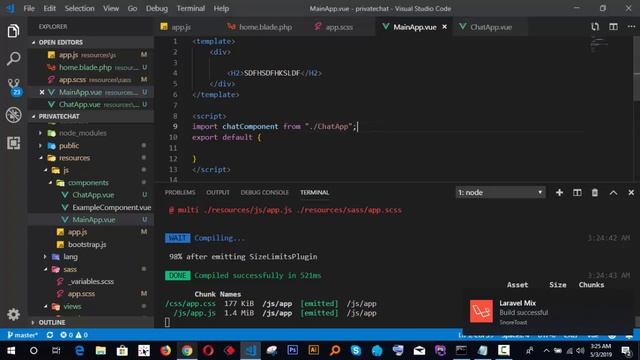Open Firefox from the taskbar

point(165,351)
